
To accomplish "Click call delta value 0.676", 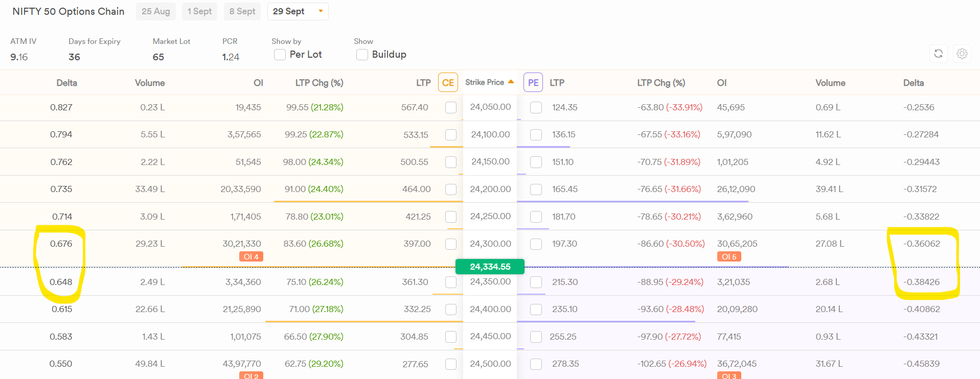I will pyautogui.click(x=61, y=244).
